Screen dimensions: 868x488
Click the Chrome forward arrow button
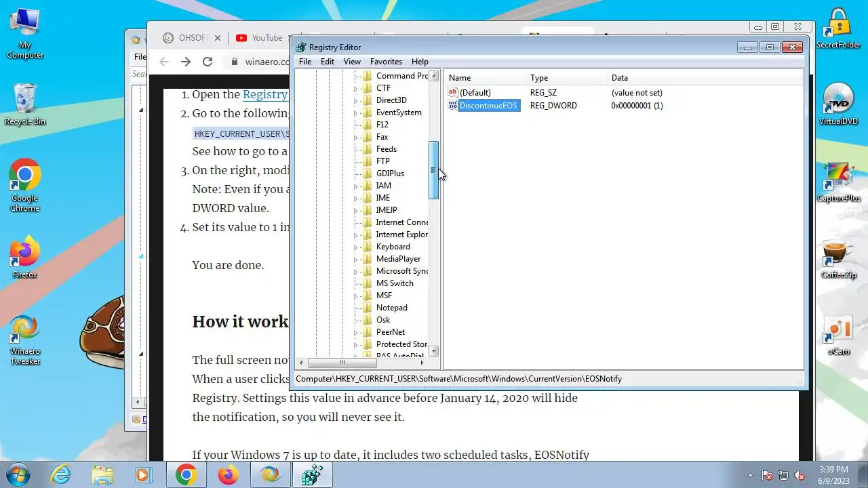[186, 62]
